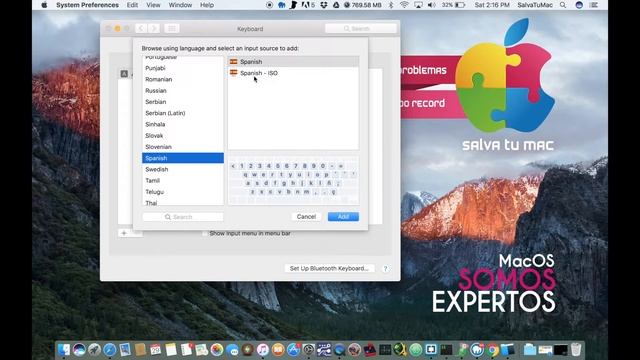The height and width of the screenshot is (360, 640).
Task: Select the Spanish input source
Action: (293, 62)
